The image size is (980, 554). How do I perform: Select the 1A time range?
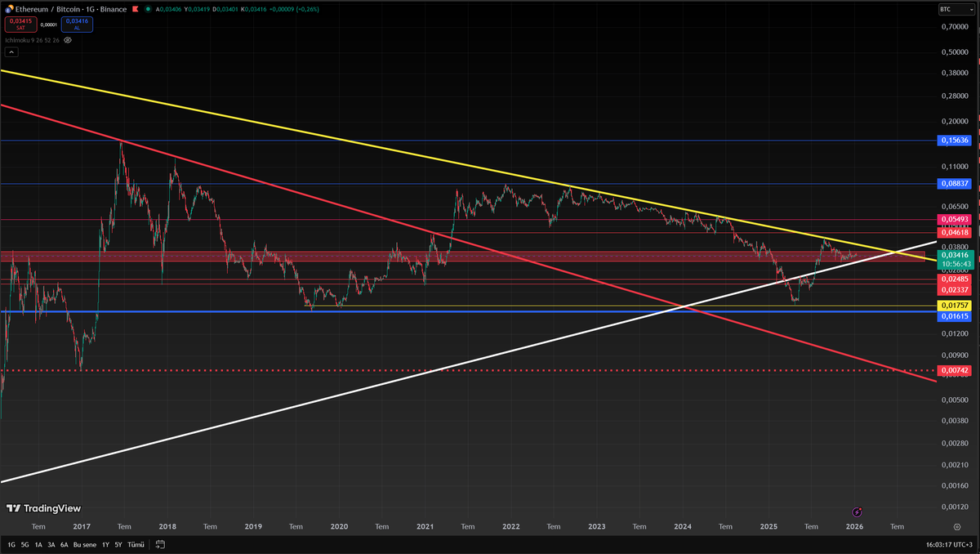pyautogui.click(x=38, y=545)
